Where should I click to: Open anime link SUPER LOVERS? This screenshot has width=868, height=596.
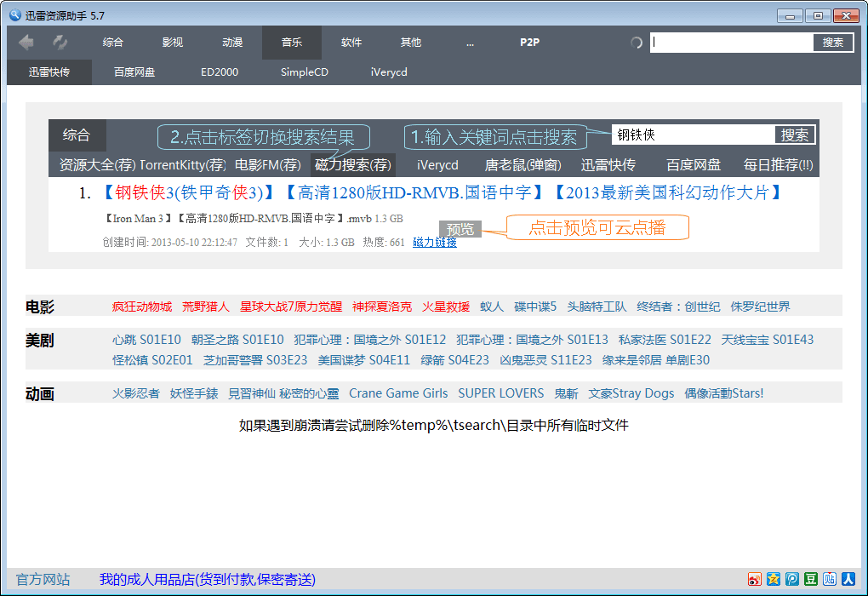[x=501, y=393]
